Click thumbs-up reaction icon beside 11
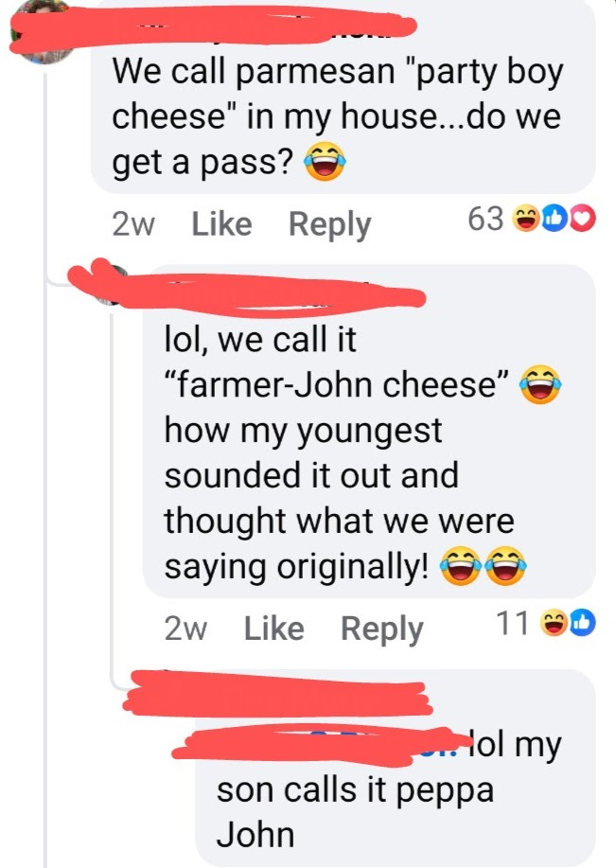Screen dimensions: 616x868 coord(583,623)
